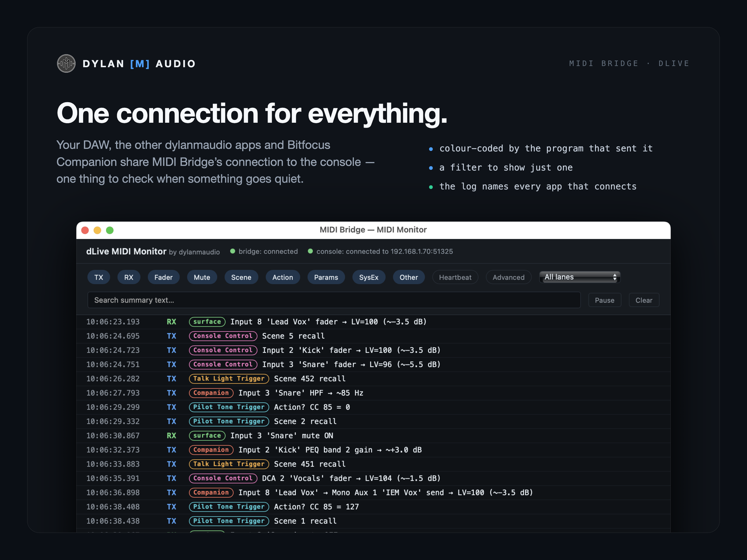747x560 pixels.
Task: Click the Console Control tag for Scene 5 recall
Action: coord(223,336)
